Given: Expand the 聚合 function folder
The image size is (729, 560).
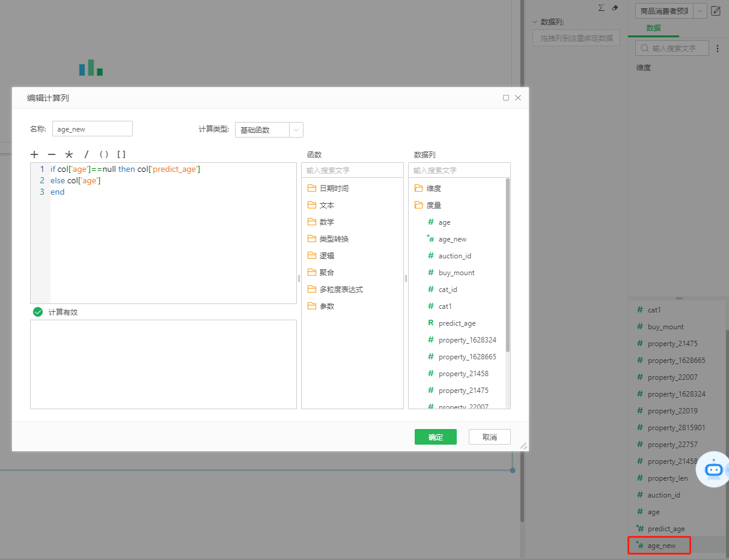Looking at the screenshot, I should click(326, 272).
